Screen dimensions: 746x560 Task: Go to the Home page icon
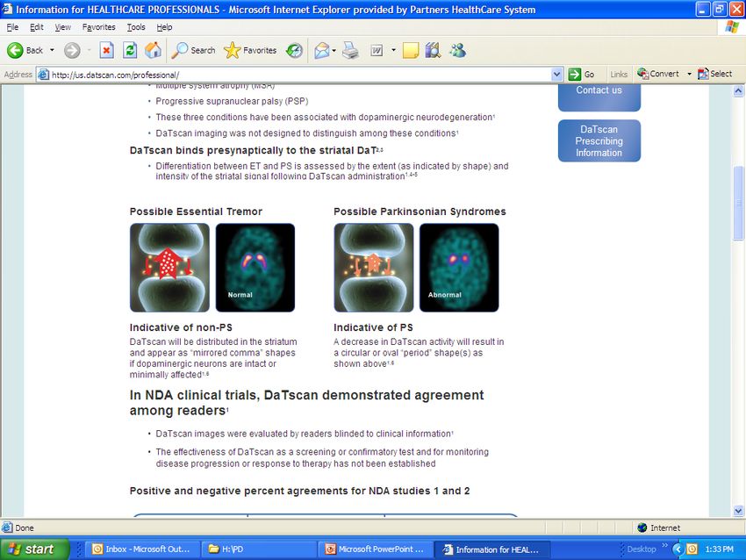pyautogui.click(x=154, y=50)
